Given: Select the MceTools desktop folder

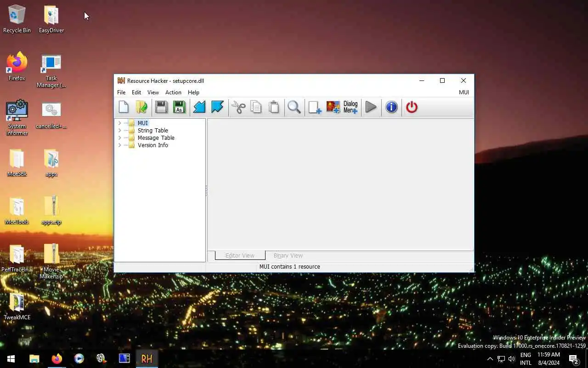Looking at the screenshot, I should (x=17, y=211).
